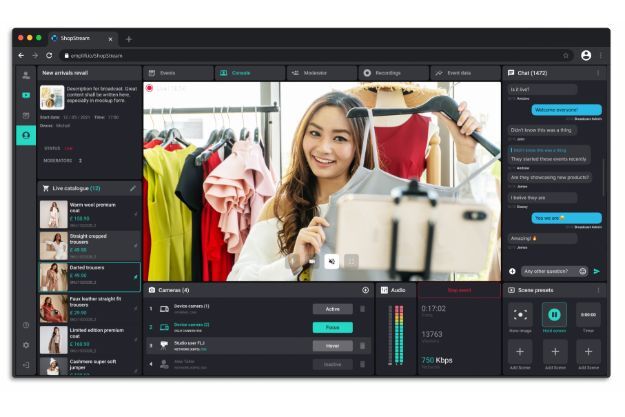Open the Moderator tab
Image resolution: width=625 pixels, height=417 pixels.
322,73
